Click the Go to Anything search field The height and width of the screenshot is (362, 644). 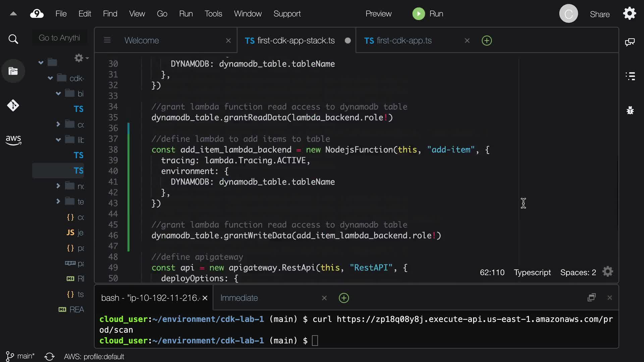[59, 38]
